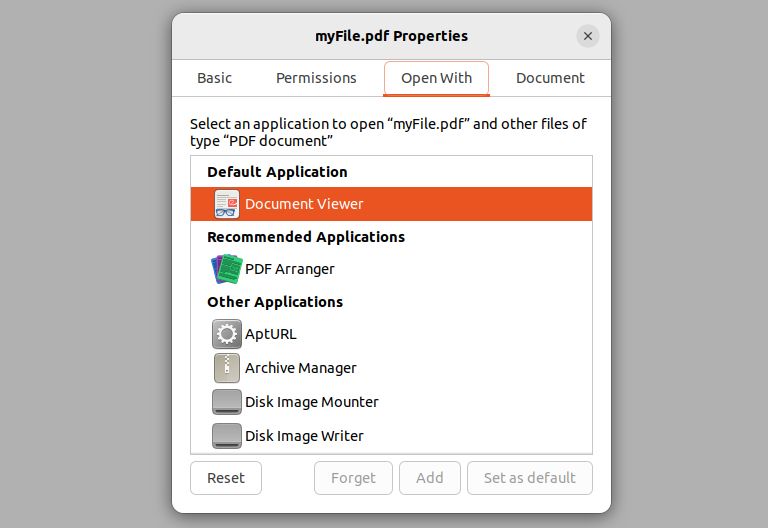
Task: Click the PDF Arranger app icon
Action: tap(227, 269)
